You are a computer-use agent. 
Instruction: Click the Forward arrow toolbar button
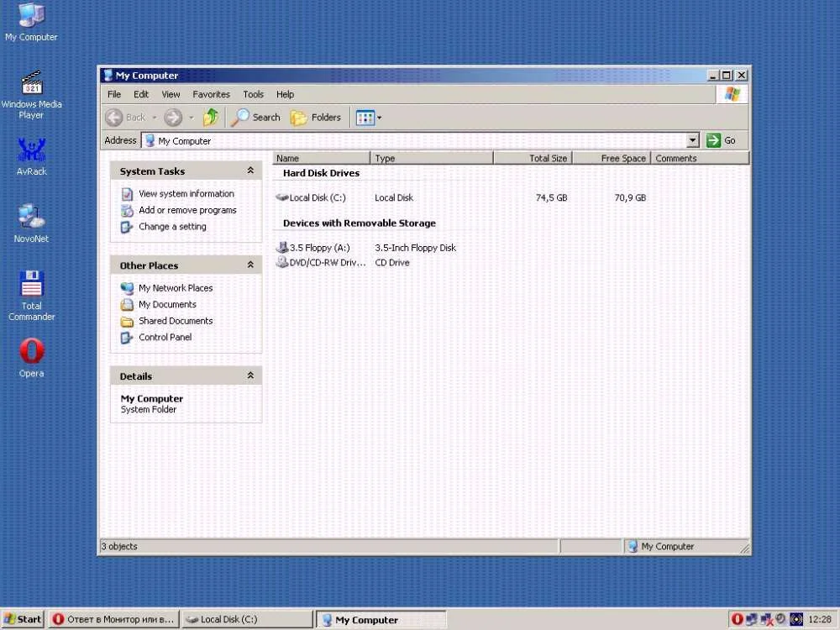coord(173,118)
